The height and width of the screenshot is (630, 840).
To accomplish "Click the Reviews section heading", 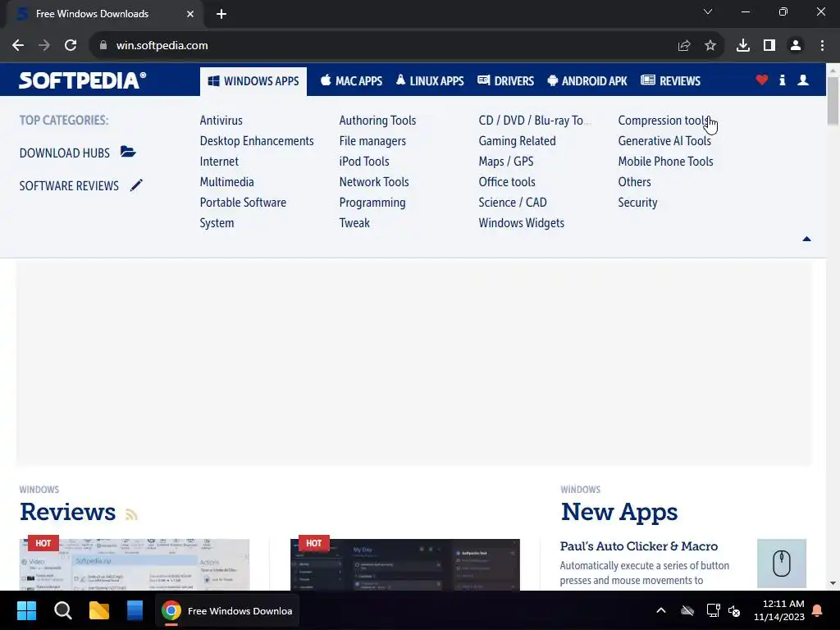I will tap(67, 512).
